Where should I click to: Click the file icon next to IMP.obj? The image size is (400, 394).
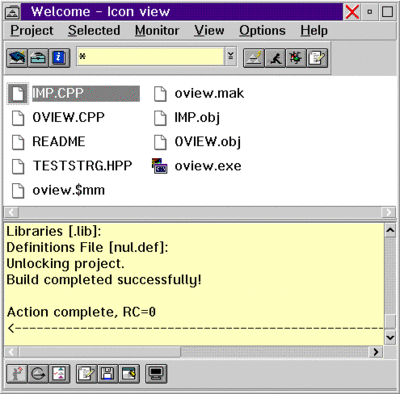pyautogui.click(x=160, y=118)
